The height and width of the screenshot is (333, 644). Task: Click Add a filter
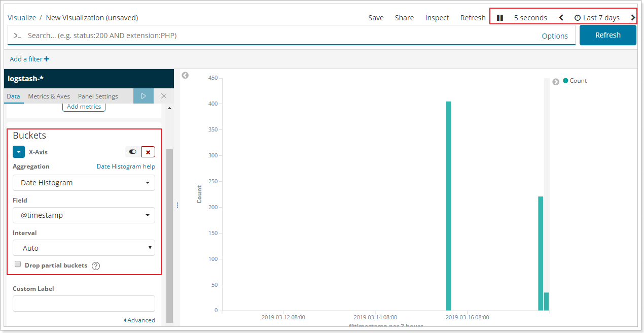[x=29, y=59]
